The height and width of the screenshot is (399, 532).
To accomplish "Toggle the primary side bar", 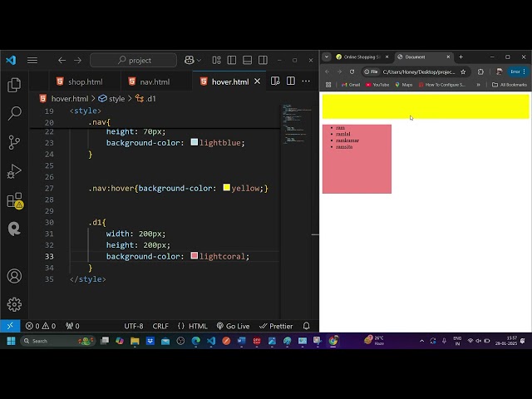I will coord(232,61).
